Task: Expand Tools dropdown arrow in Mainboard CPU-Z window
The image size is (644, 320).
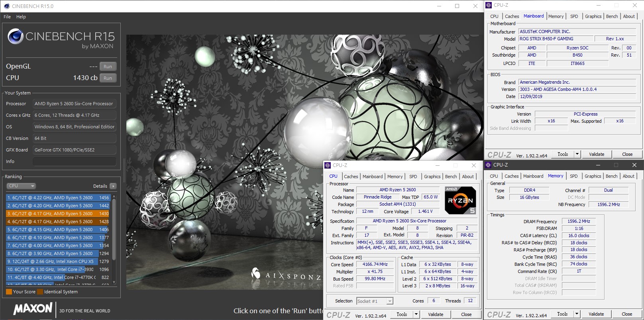Action: (x=577, y=154)
